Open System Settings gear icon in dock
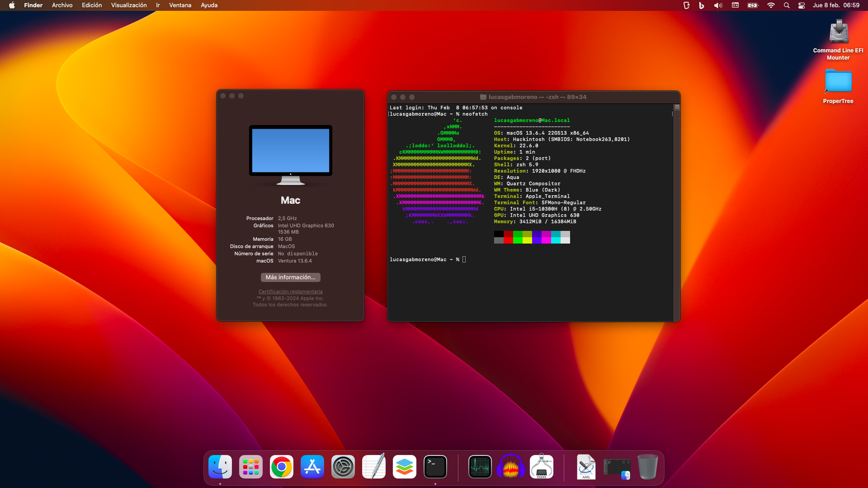The height and width of the screenshot is (488, 868). [343, 467]
